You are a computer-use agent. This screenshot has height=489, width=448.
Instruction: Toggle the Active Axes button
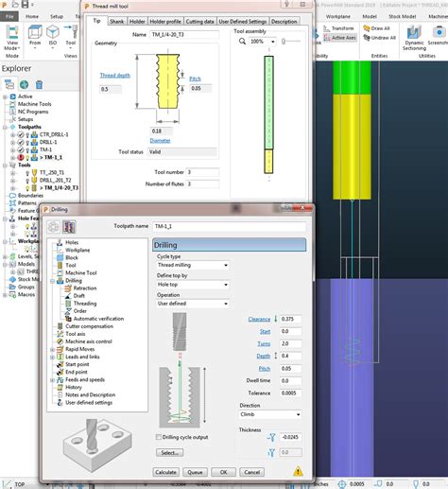coord(340,38)
